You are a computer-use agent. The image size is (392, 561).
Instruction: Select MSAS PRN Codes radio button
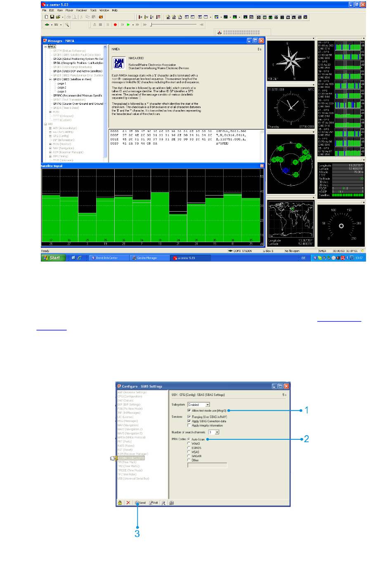[x=189, y=452]
